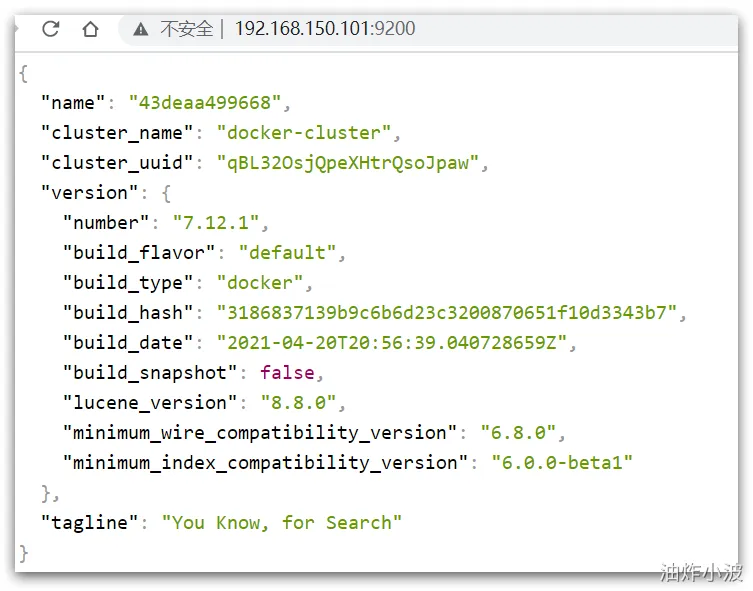This screenshot has height=591, width=753.
Task: Click the 不安全 security label
Action: coord(186,29)
